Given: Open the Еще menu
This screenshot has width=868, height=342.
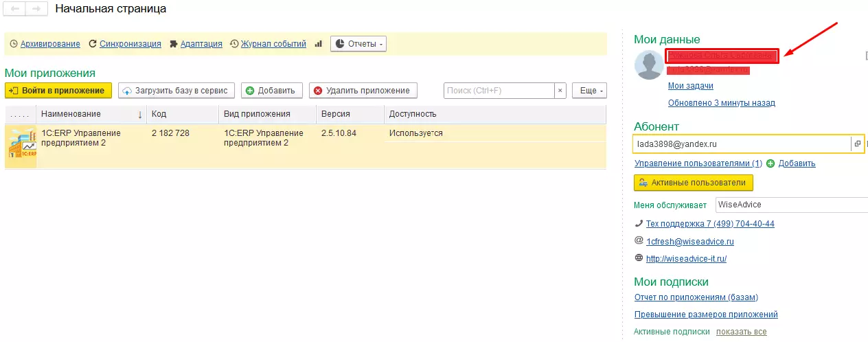Looking at the screenshot, I should pyautogui.click(x=589, y=91).
